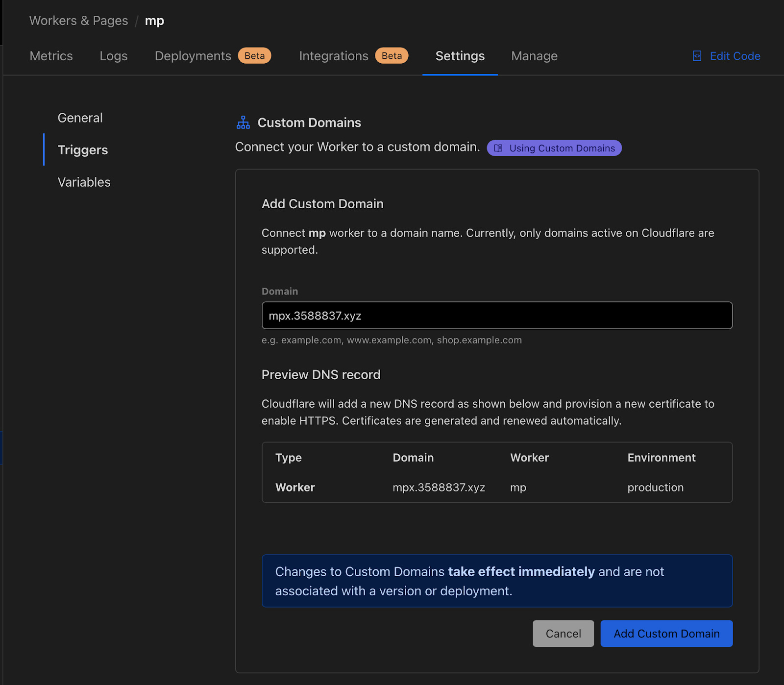Click the Custom Domains heading

[x=309, y=122]
